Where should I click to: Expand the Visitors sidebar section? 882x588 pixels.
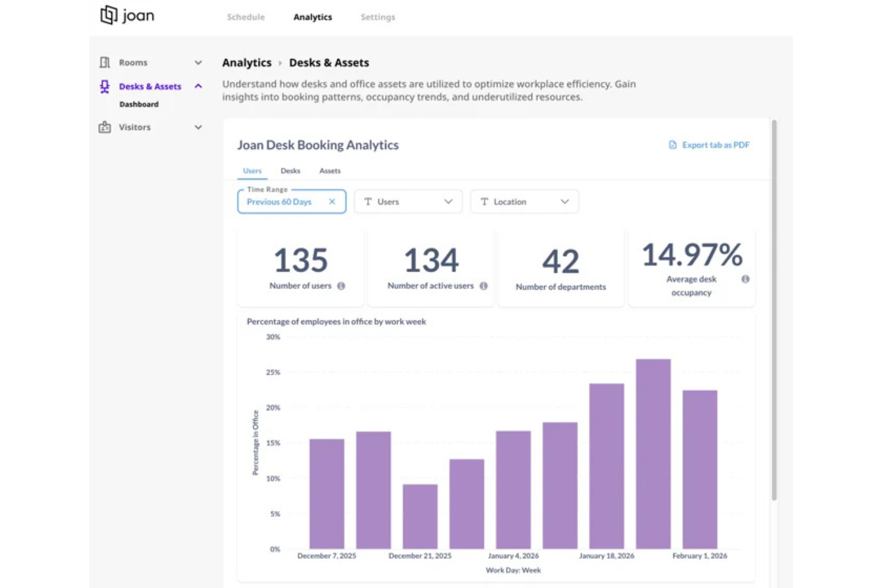point(198,127)
